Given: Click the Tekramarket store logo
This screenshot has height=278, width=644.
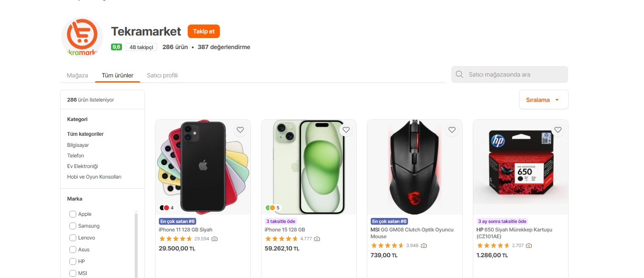Looking at the screenshot, I should (x=82, y=38).
